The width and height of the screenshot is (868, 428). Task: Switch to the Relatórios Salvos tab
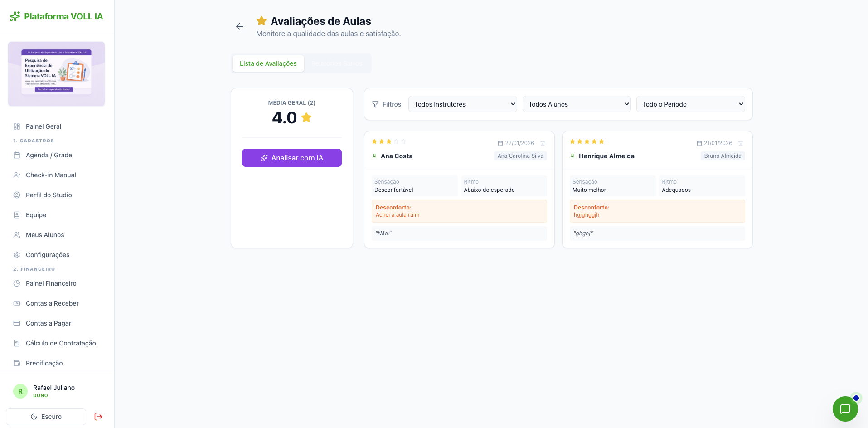coord(337,63)
